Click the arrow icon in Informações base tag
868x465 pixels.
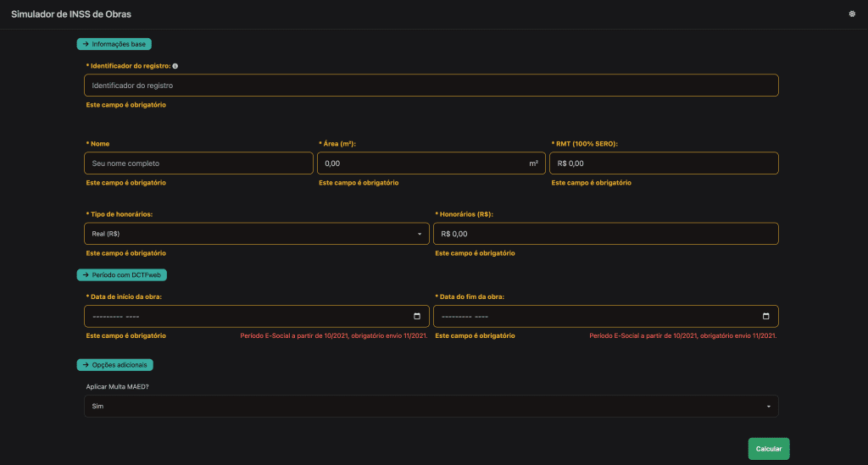[86, 44]
